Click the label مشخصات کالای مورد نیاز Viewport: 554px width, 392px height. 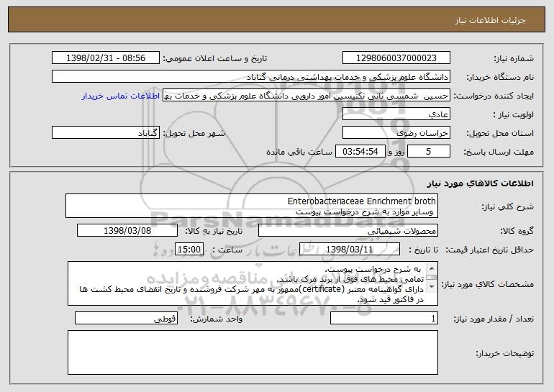click(x=488, y=284)
